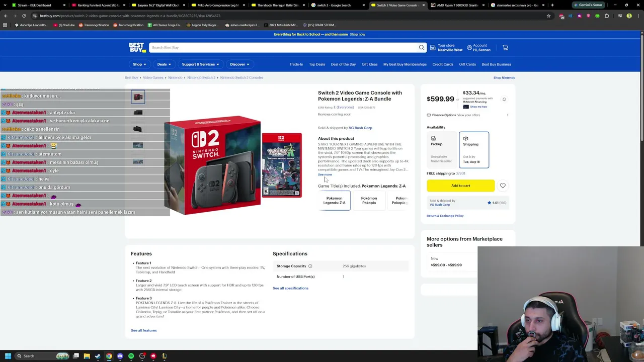Open the Best Buy home logo
Image resolution: width=644 pixels, height=362 pixels.
coord(137,48)
